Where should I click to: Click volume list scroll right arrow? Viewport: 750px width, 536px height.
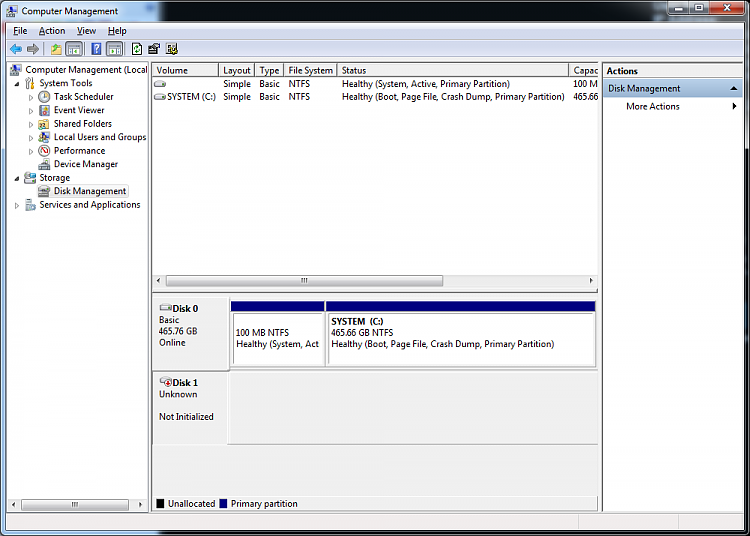point(591,281)
